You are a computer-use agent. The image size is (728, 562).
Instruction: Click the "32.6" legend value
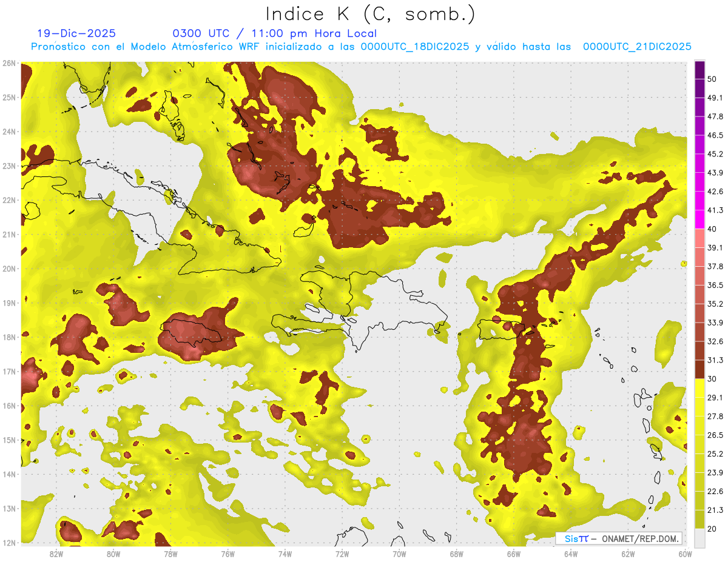[715, 341]
